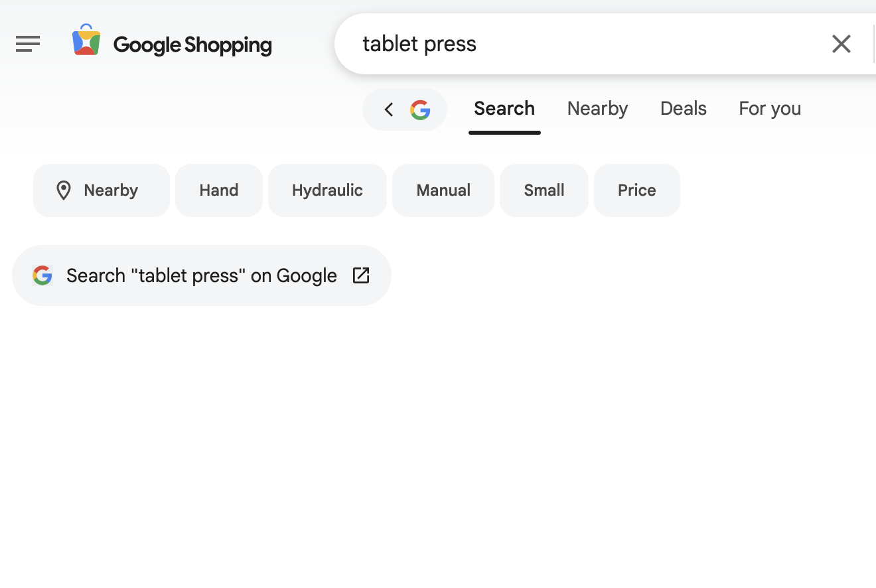This screenshot has height=588, width=876.
Task: Go to the For you tab
Action: 770,109
